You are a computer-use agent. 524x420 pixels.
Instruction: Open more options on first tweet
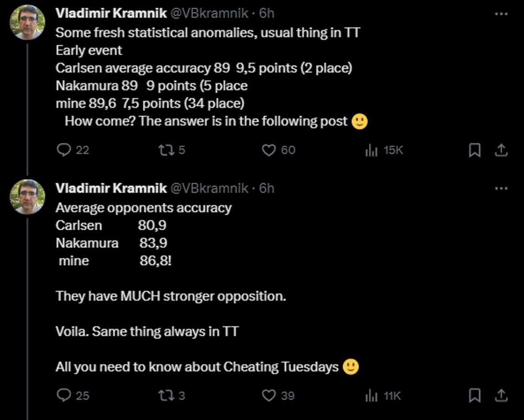[x=501, y=14]
